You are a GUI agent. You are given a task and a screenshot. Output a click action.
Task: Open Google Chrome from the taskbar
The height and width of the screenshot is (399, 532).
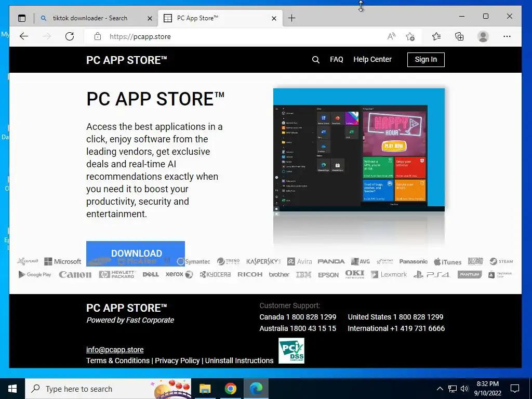pos(230,389)
